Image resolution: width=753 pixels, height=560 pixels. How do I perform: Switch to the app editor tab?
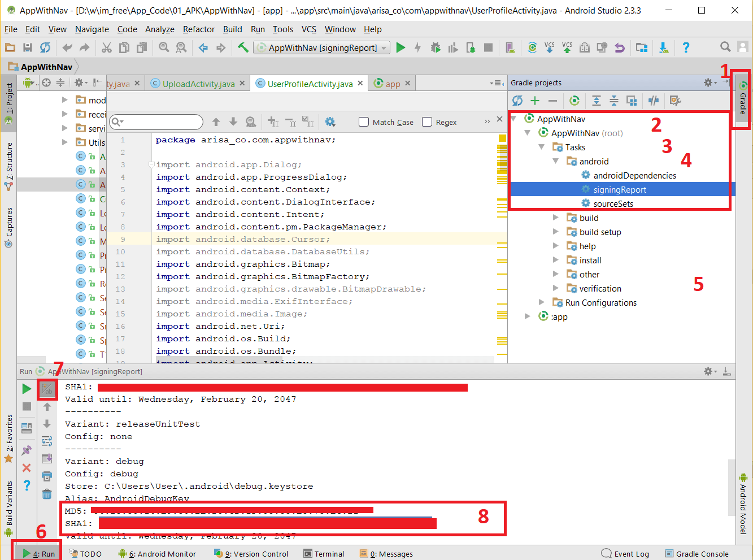point(393,84)
